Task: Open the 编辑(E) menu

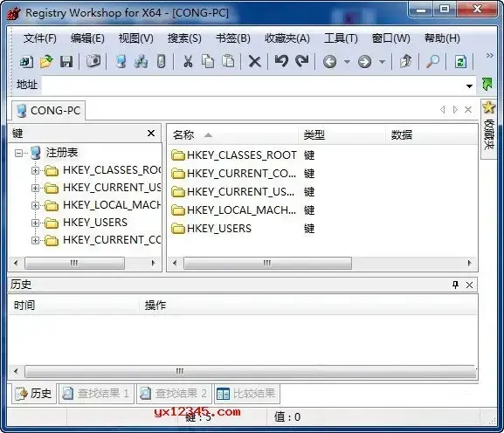Action: [x=87, y=38]
